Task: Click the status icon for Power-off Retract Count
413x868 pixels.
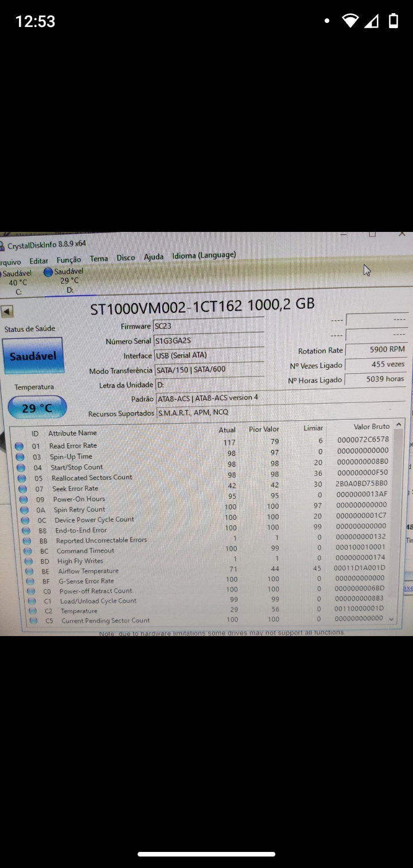Action: point(32,591)
